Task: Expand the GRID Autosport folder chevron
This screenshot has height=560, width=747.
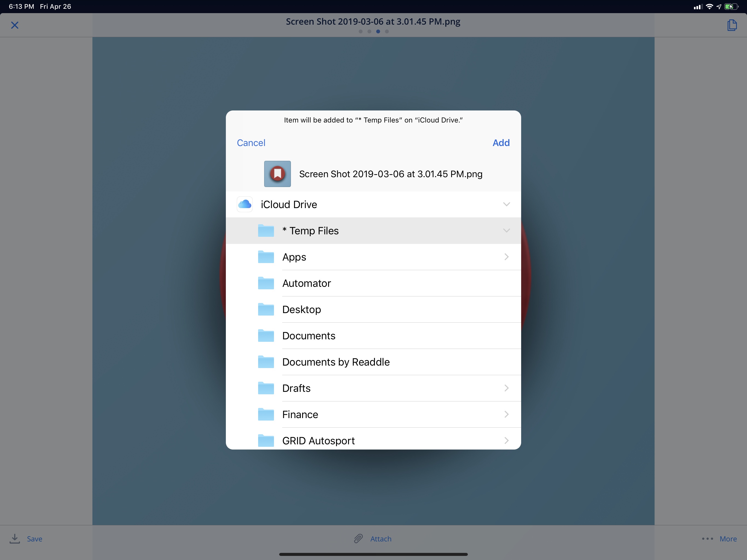Action: click(507, 441)
